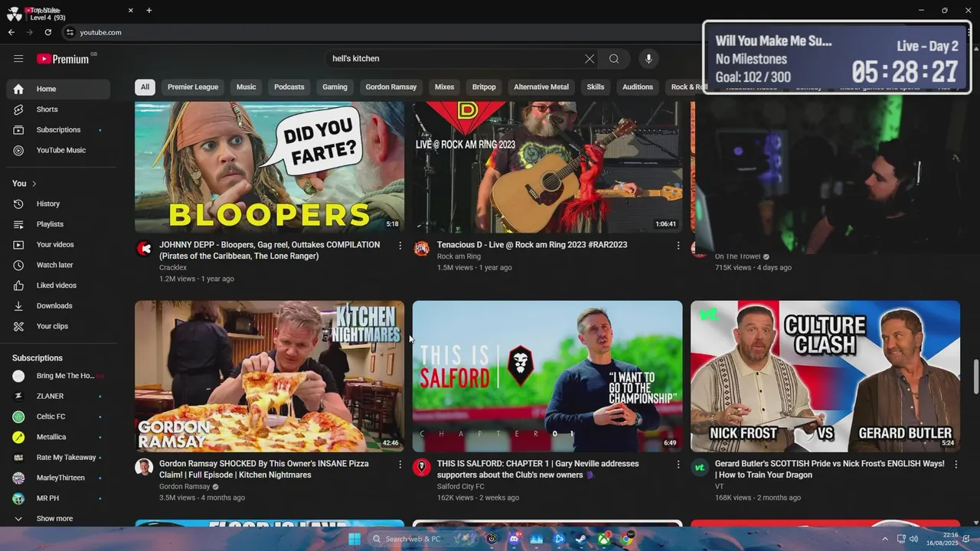Open options menu for This Is Salford video

coord(678,465)
